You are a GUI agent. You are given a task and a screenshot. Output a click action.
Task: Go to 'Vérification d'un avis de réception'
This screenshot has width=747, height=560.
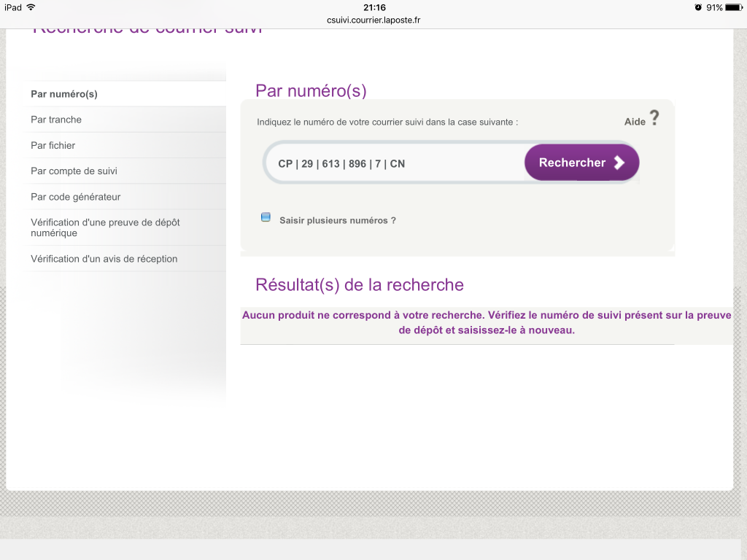tap(125, 259)
